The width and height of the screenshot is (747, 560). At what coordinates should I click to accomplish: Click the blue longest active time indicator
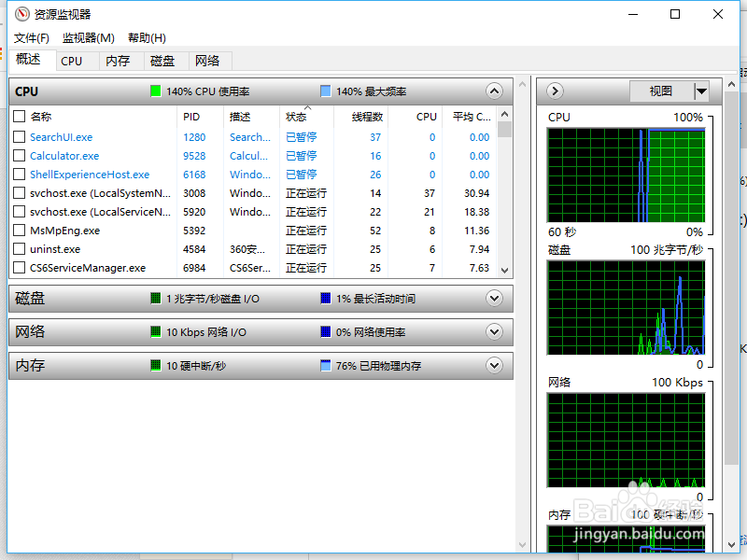coord(325,299)
